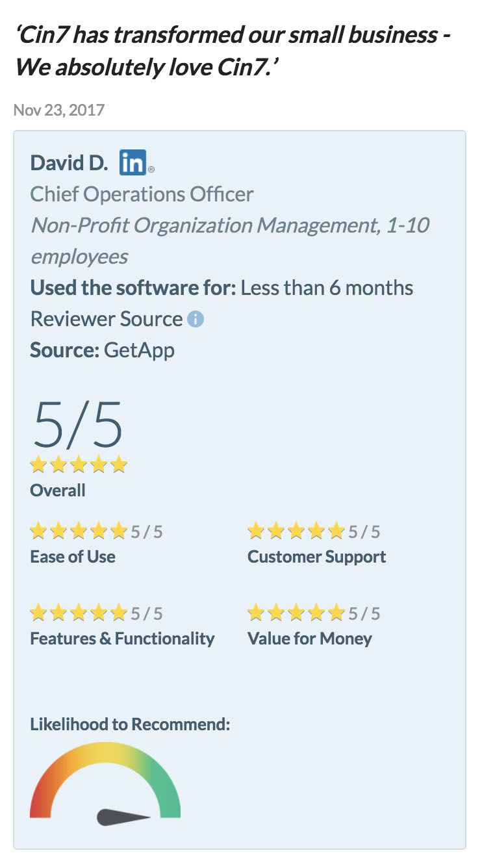482x868 pixels.
Task: Select the Features & Functionality star rating
Action: click(79, 613)
